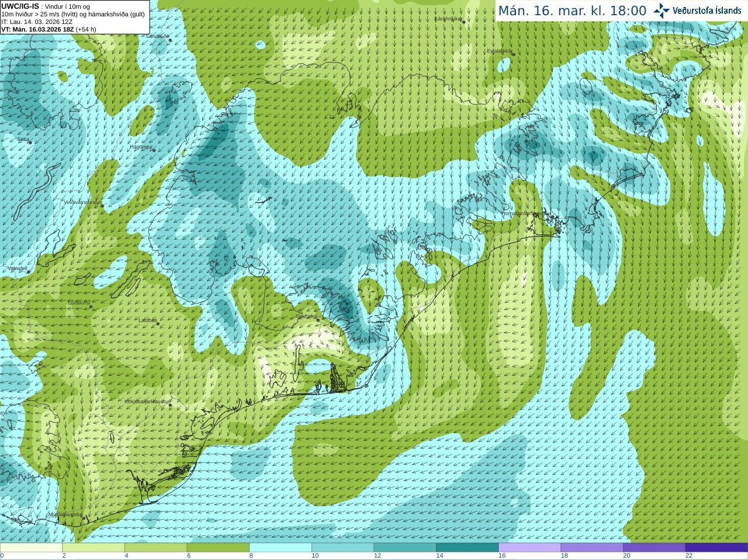Viewport: 748px width, 560px height.
Task: Click the 2–4 m/s light green legend swatch
Action: [93, 548]
